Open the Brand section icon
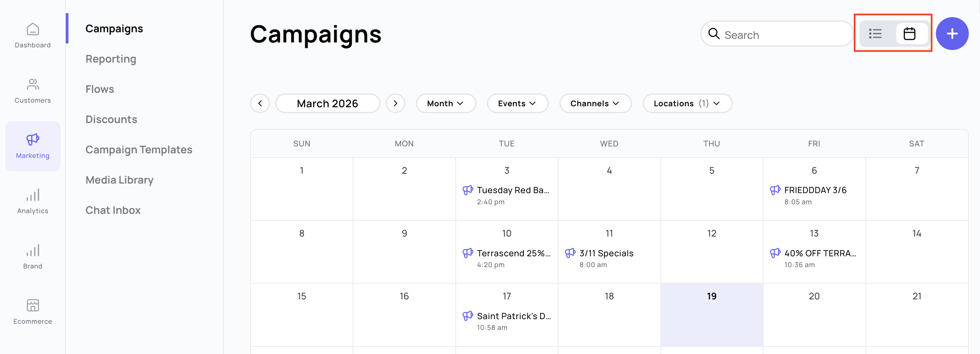The height and width of the screenshot is (354, 980). (33, 251)
